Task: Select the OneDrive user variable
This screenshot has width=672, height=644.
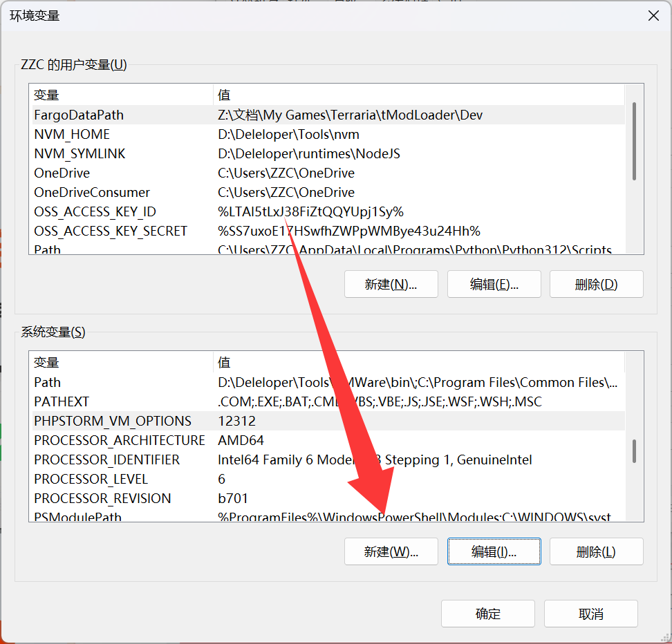Action: (x=328, y=173)
